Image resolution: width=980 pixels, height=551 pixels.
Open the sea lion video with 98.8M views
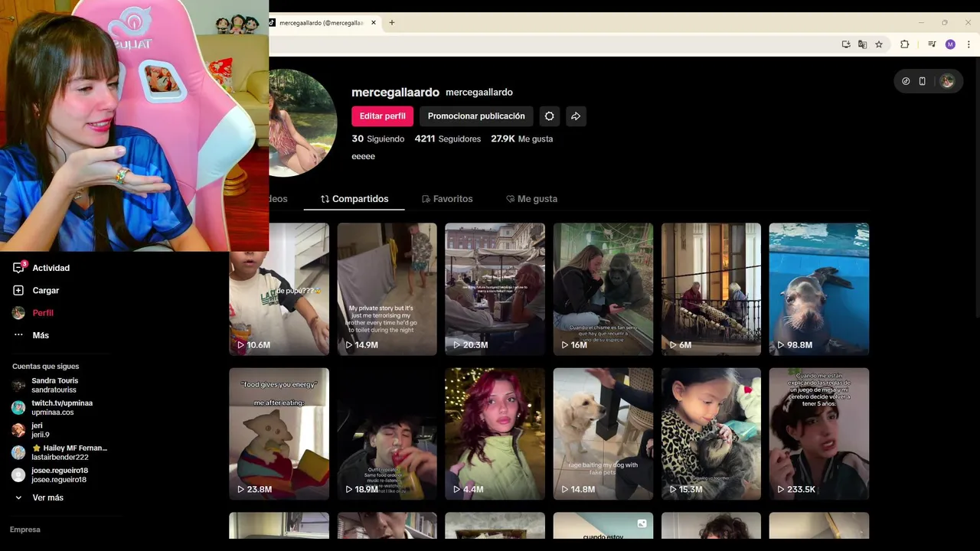point(819,289)
